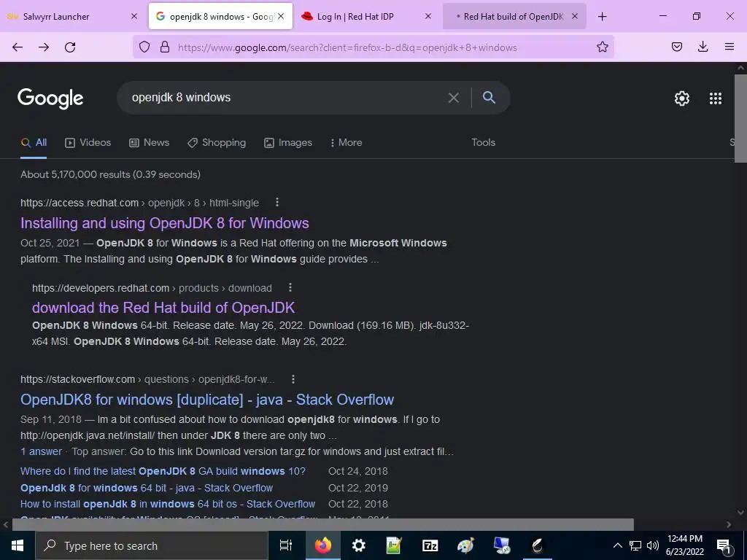Select the Videos search tab
Image resolution: width=747 pixels, height=560 pixels.
coord(88,142)
